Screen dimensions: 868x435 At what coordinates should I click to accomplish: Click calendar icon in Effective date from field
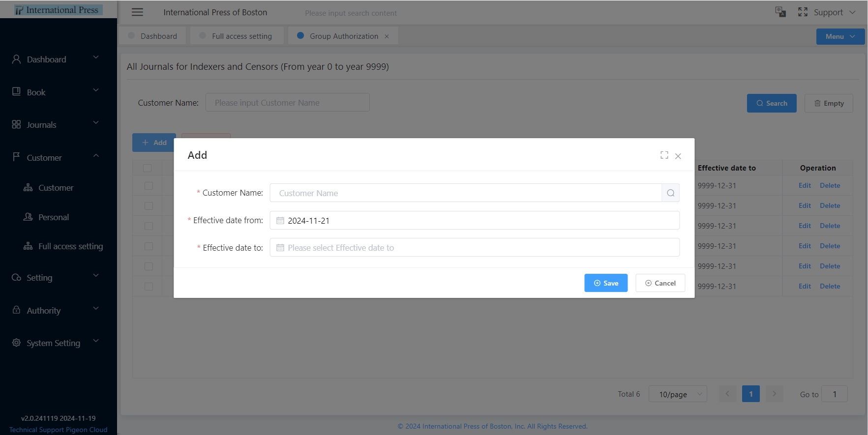click(280, 221)
